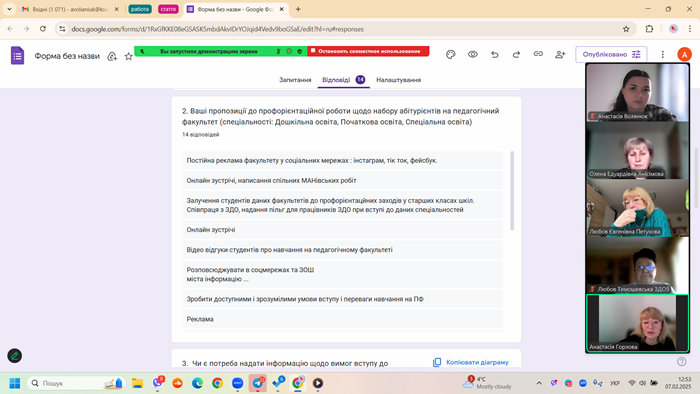
Task: Copy respondent link via link icon
Action: (538, 54)
